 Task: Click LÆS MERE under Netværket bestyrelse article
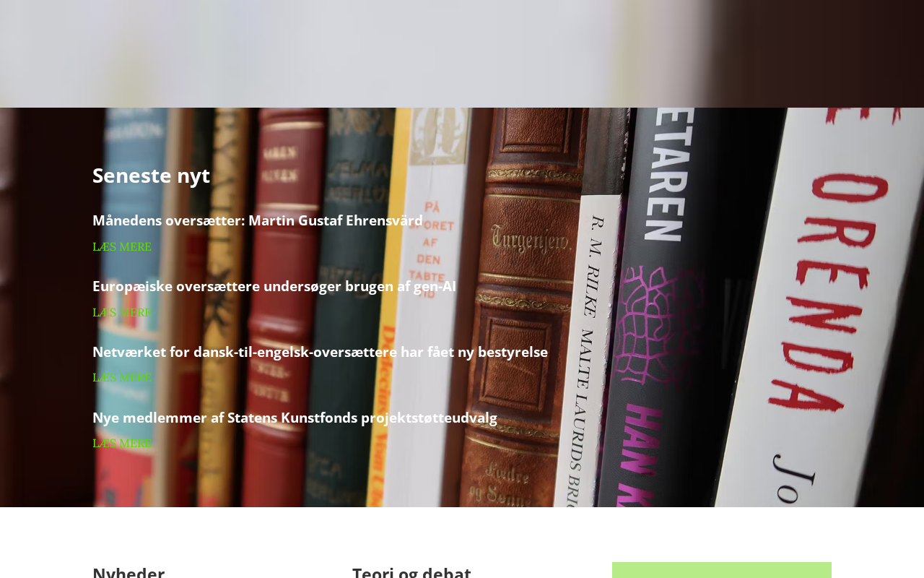click(x=122, y=378)
